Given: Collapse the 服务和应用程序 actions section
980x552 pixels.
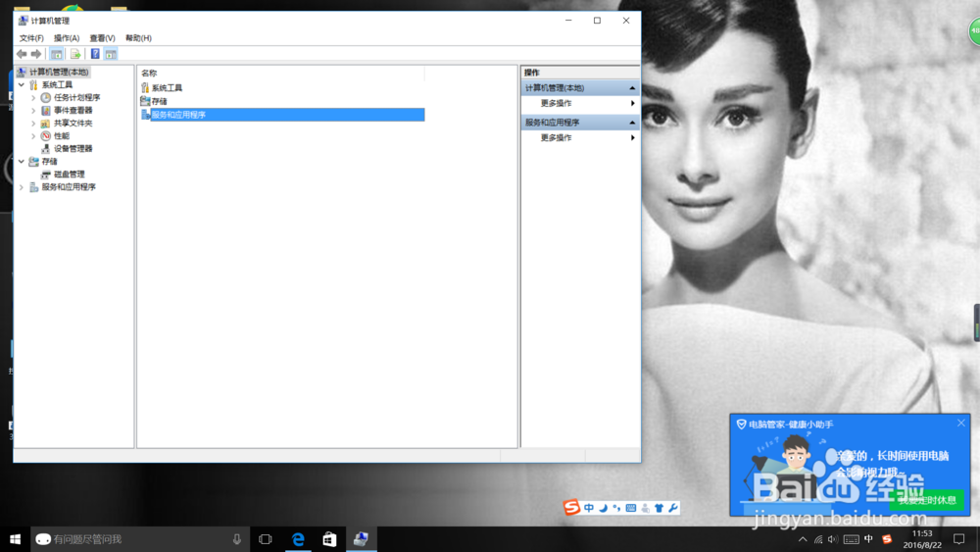Looking at the screenshot, I should 632,123.
